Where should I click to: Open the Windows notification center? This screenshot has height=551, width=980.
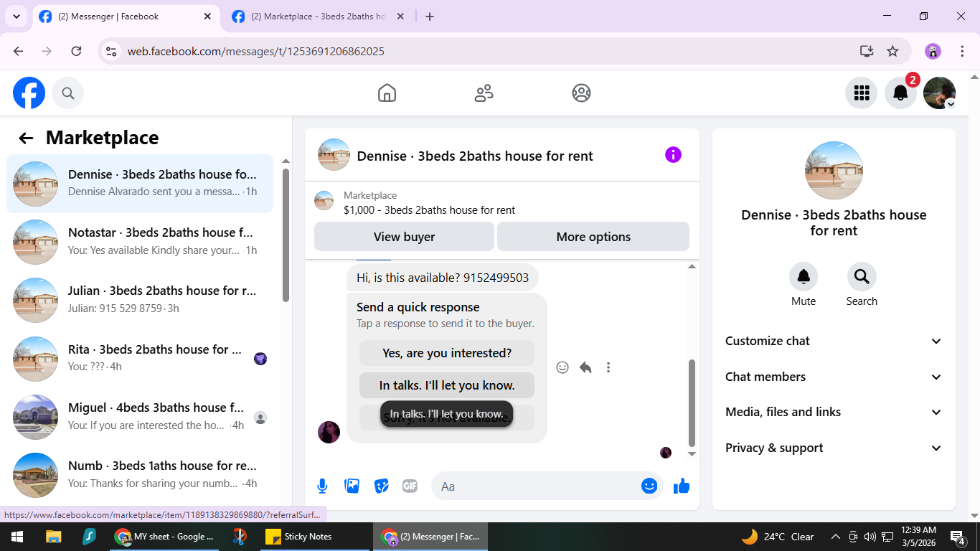click(958, 537)
